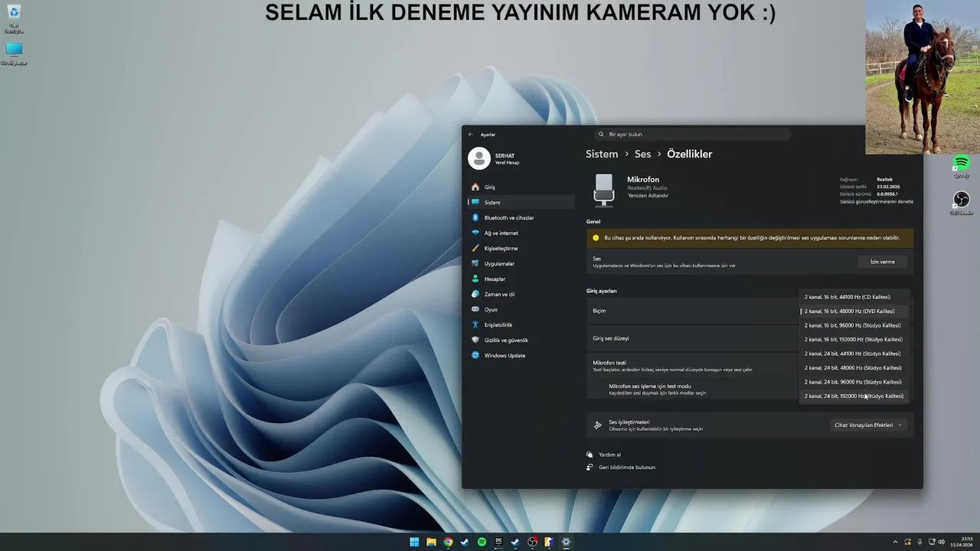Click the SERHAT account avatar

pyautogui.click(x=479, y=158)
